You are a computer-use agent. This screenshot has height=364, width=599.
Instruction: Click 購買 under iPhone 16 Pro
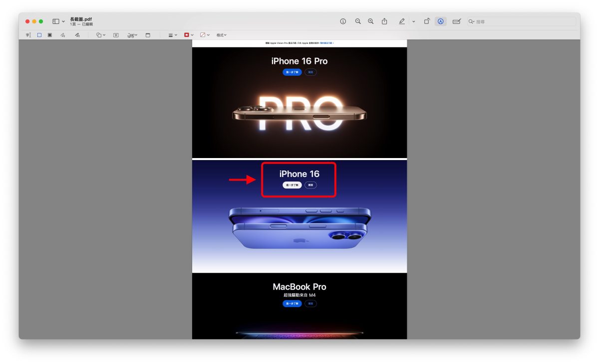(310, 72)
